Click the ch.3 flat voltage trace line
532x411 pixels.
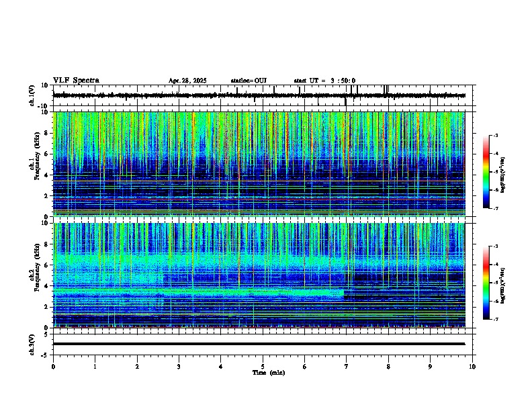pos(259,344)
